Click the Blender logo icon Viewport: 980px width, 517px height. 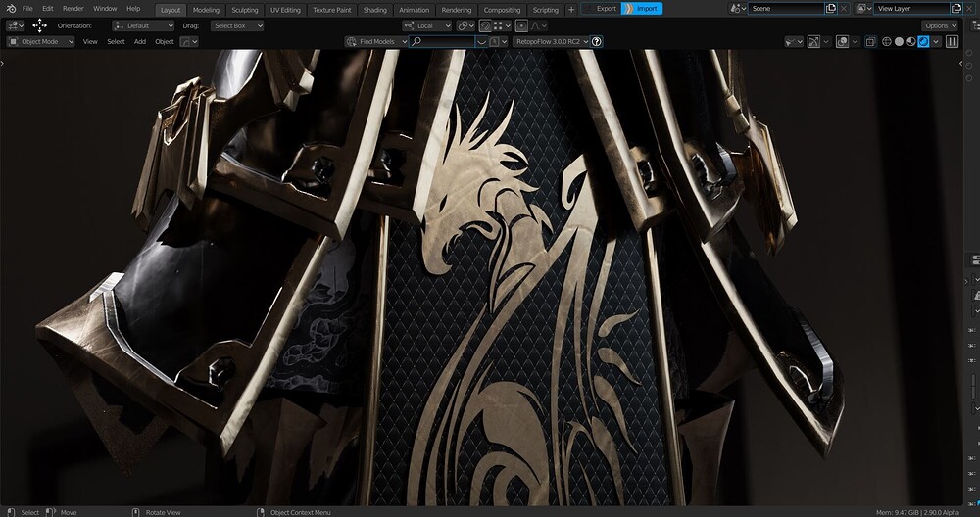coord(11,9)
